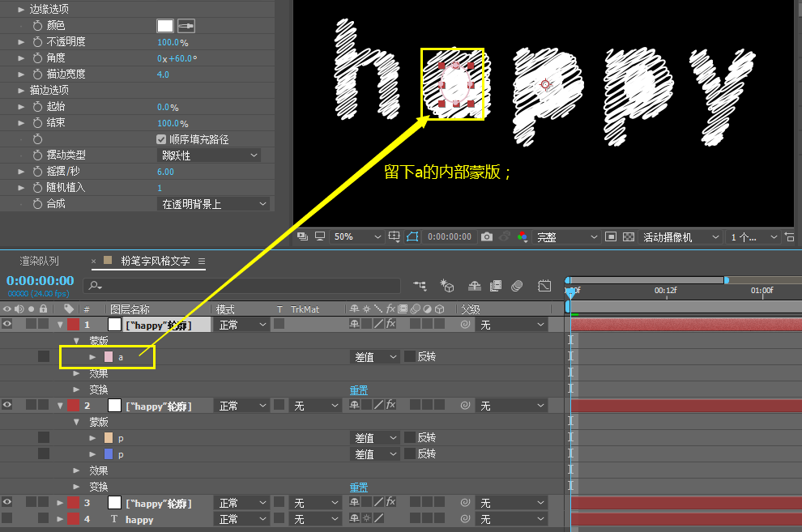Hide layer 1 'happy'轮廓 with its eye toggle
802x532 pixels.
pos(6,324)
